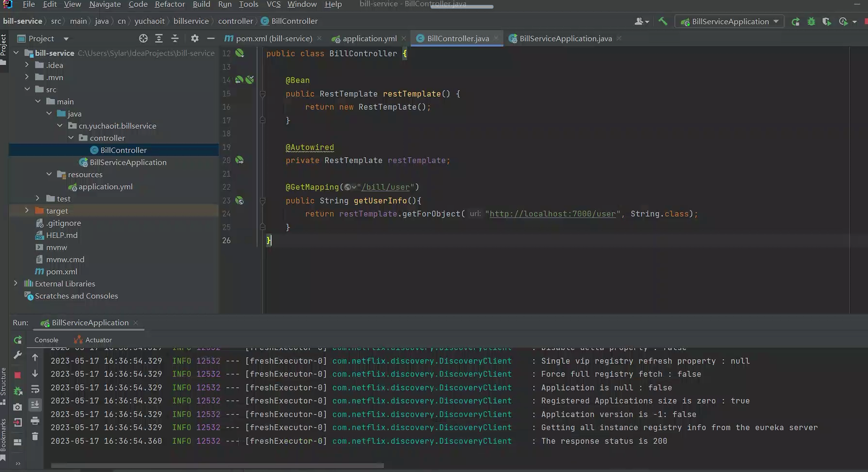Image resolution: width=868 pixels, height=472 pixels.
Task: Collapse the resources folder node
Action: 49,174
